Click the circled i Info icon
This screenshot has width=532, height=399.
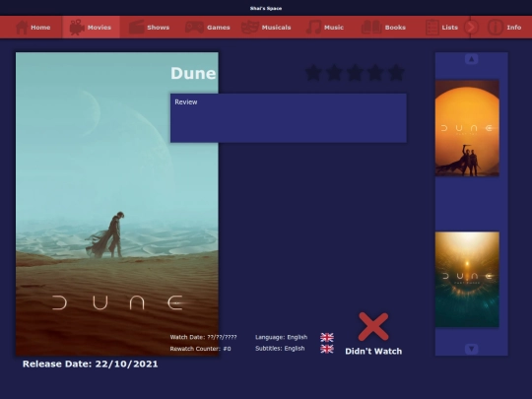point(495,28)
